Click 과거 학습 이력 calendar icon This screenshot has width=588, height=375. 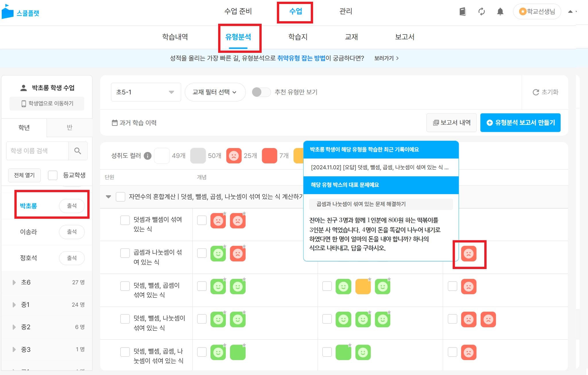tap(115, 123)
